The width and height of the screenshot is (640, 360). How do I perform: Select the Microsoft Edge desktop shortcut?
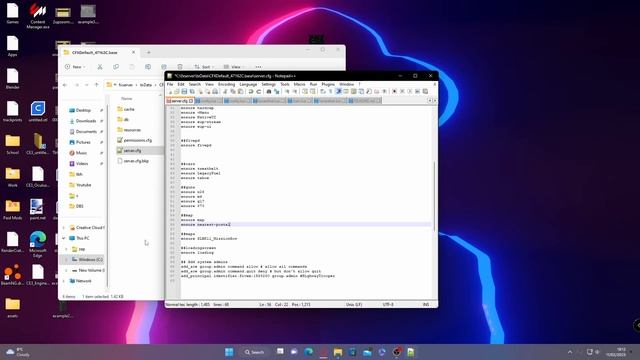coord(38,244)
